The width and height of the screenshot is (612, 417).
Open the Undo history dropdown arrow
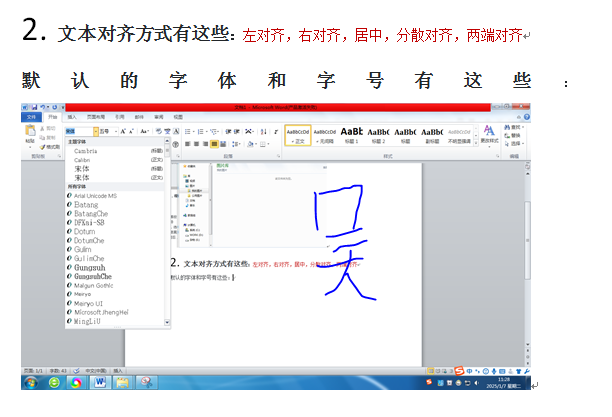tap(47, 107)
